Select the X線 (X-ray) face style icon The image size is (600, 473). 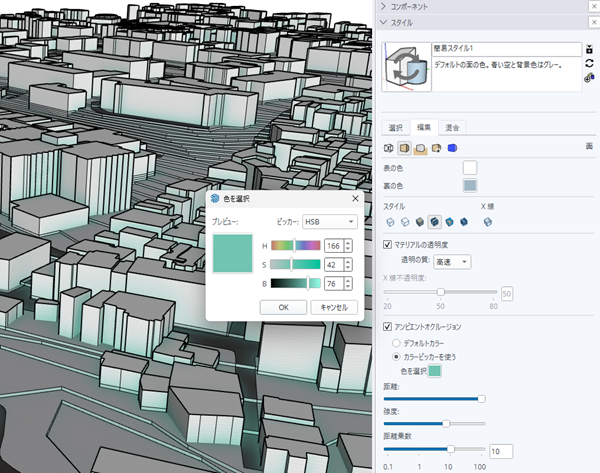pos(487,222)
